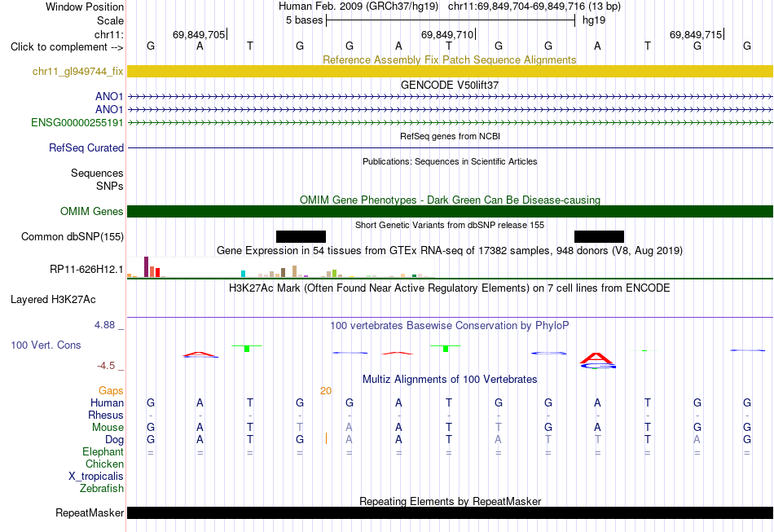Select the Human species label
774x532 pixels.
tap(107, 402)
